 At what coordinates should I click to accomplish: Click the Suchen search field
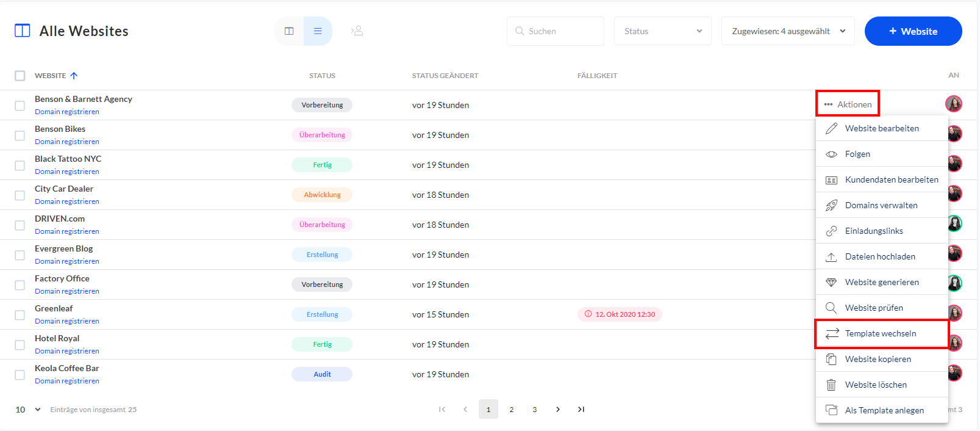click(556, 31)
